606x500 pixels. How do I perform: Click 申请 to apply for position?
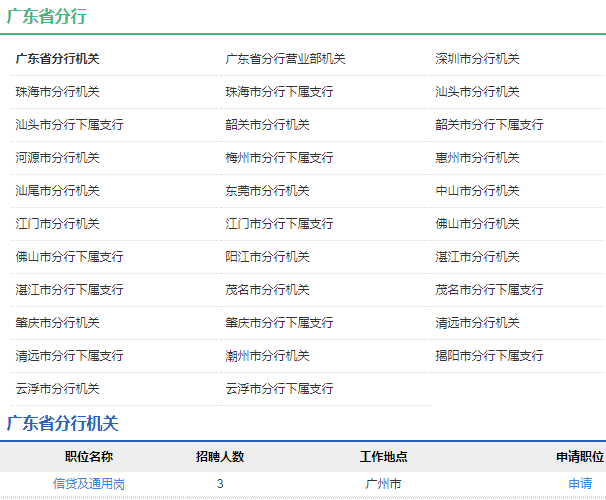(580, 484)
